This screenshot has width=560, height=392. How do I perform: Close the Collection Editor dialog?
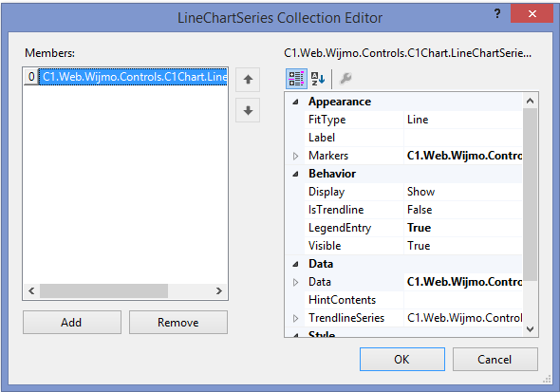(532, 13)
